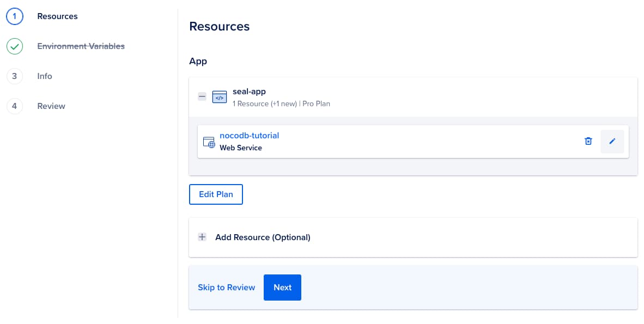
Task: Click the Edit Plan button
Action: [216, 194]
